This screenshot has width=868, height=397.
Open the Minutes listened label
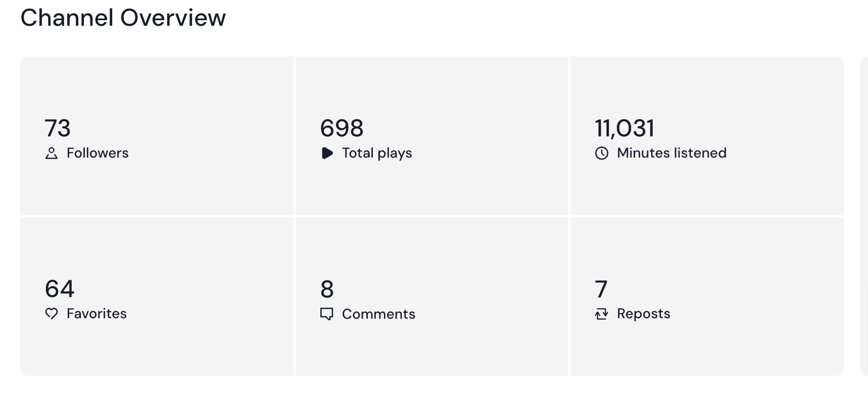point(671,153)
